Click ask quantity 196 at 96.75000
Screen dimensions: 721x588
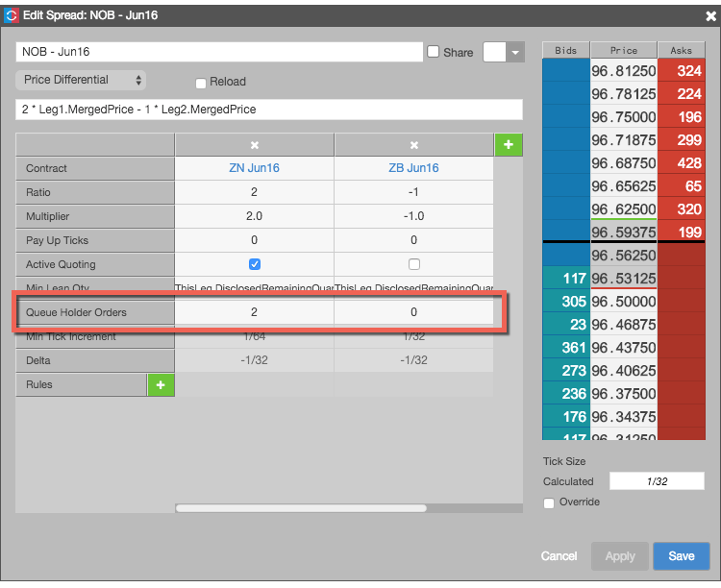click(x=682, y=117)
